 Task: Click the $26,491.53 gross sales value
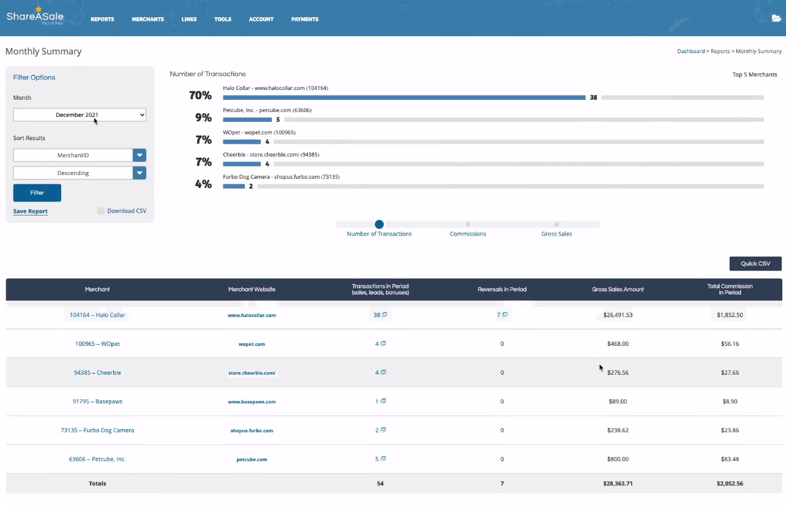click(x=618, y=315)
